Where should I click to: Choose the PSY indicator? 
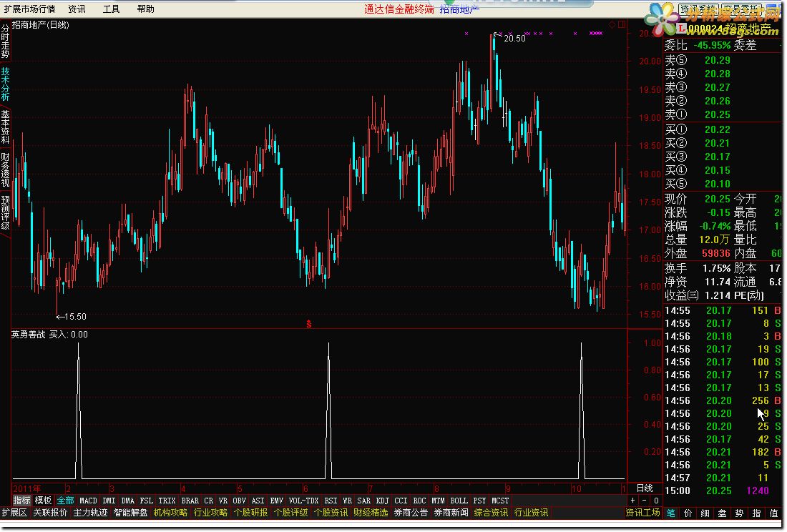pyautogui.click(x=479, y=501)
